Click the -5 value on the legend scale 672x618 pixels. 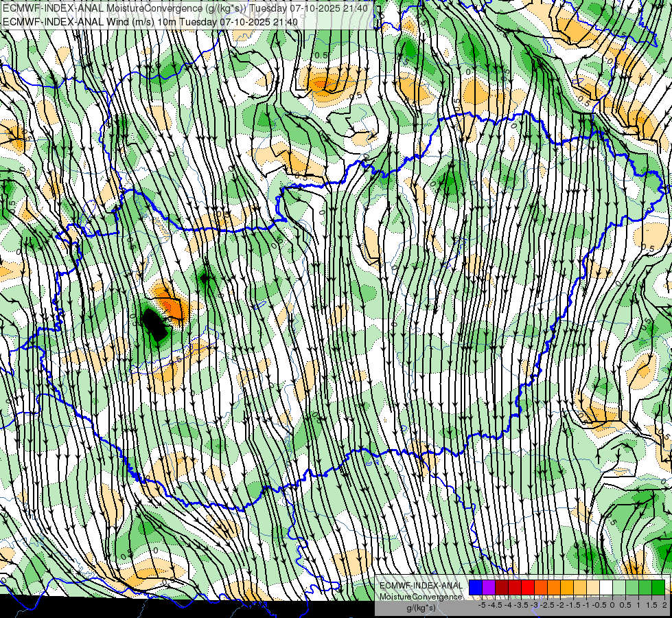(x=482, y=605)
